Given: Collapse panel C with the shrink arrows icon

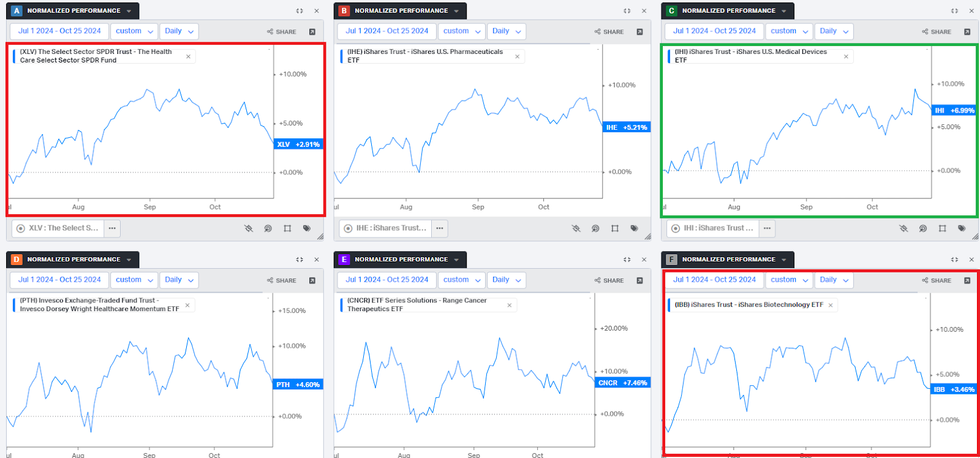Looking at the screenshot, I should 955,11.
